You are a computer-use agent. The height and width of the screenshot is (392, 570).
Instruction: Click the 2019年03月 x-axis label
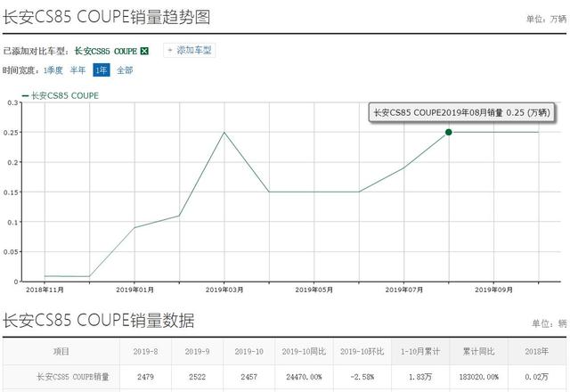click(x=224, y=290)
